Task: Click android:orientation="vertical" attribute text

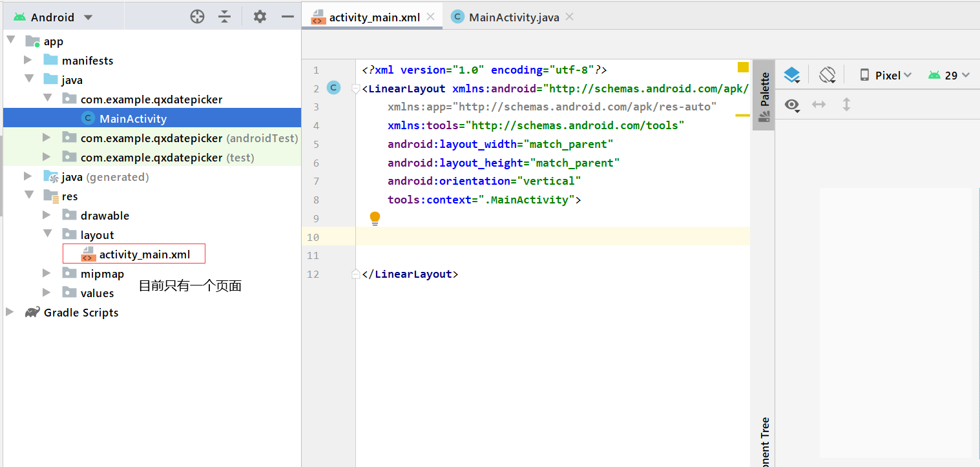Action: (x=485, y=181)
